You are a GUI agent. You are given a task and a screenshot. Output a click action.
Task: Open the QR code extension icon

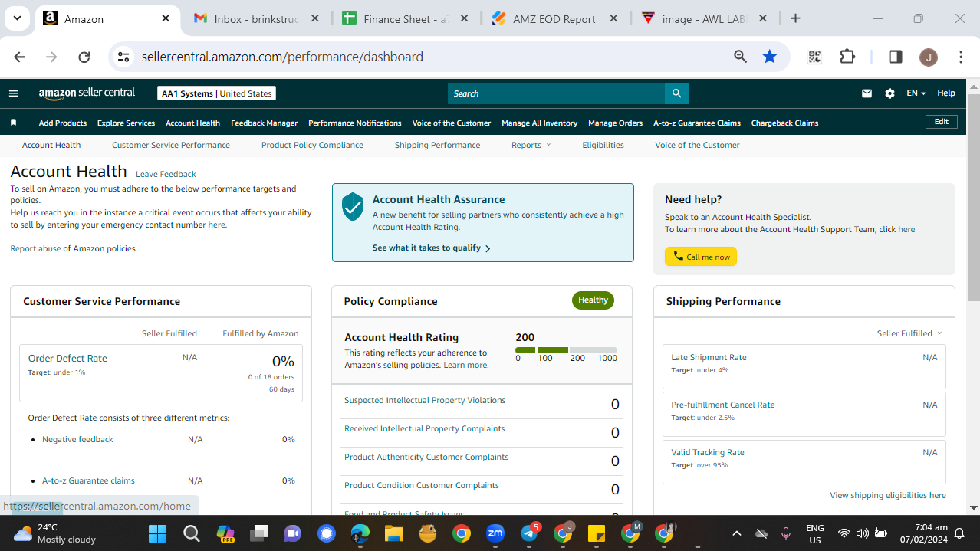(x=814, y=57)
